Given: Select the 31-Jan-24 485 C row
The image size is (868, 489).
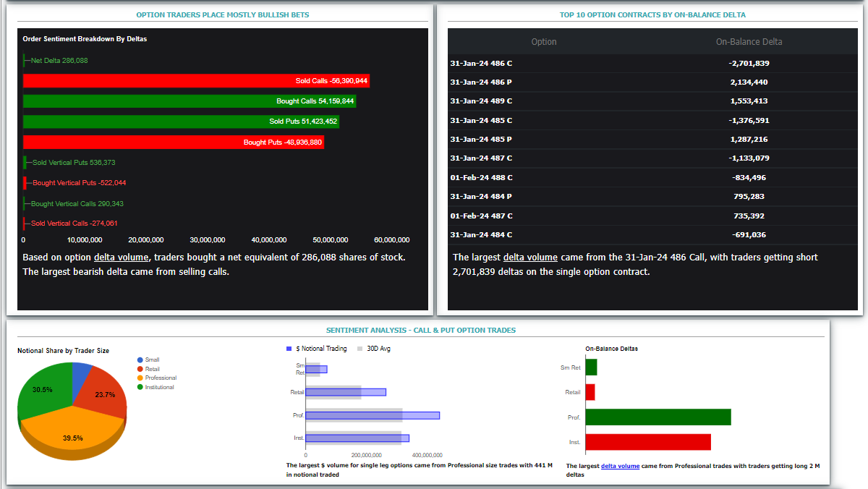Looking at the screenshot, I should tap(652, 121).
